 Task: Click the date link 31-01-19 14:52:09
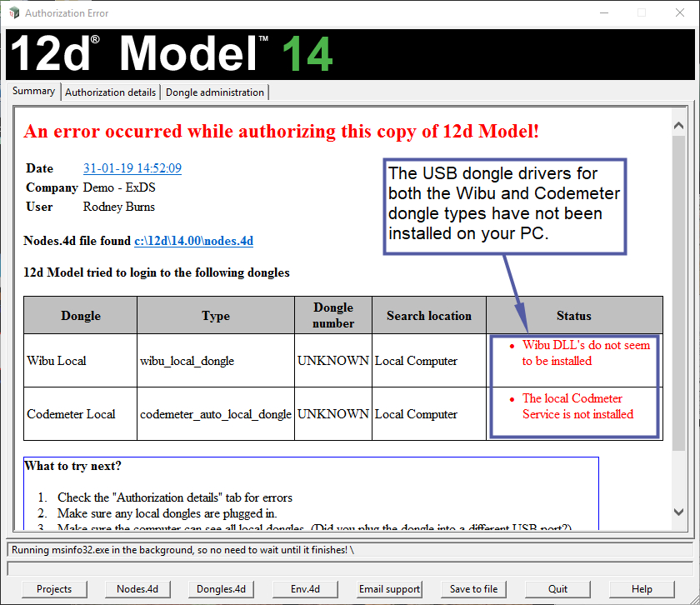point(132,168)
